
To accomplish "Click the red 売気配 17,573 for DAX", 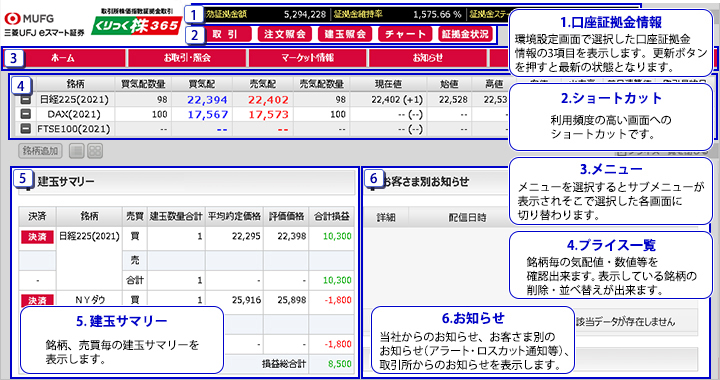I will pyautogui.click(x=269, y=114).
